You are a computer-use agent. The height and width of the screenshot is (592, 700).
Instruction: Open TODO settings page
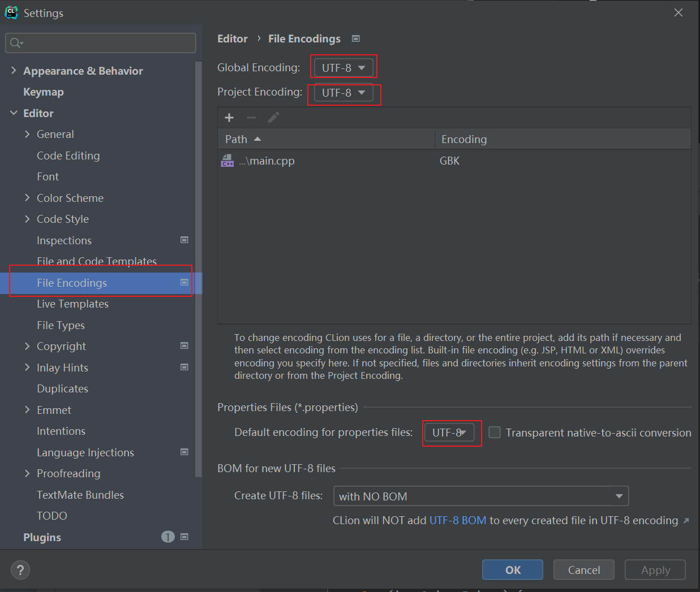click(52, 516)
